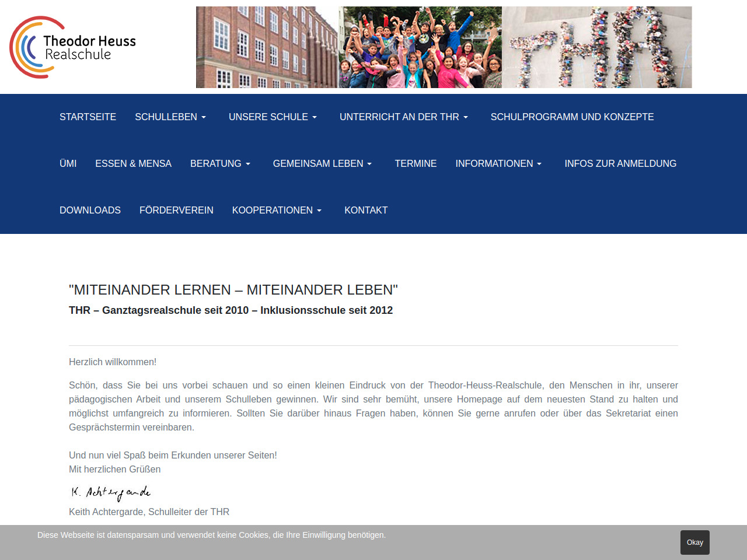This screenshot has width=747, height=560.
Task: Dismiss cookie notice with Okay button
Action: click(694, 542)
